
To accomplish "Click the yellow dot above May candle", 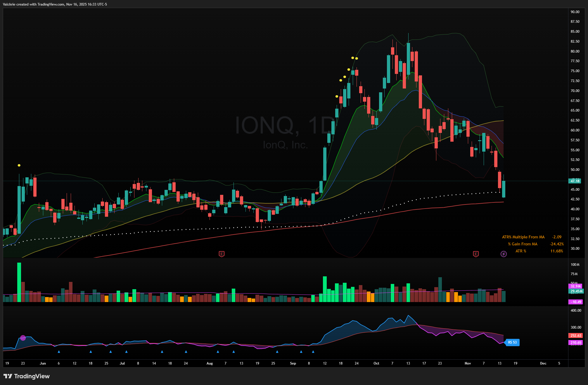I will [19, 165].
